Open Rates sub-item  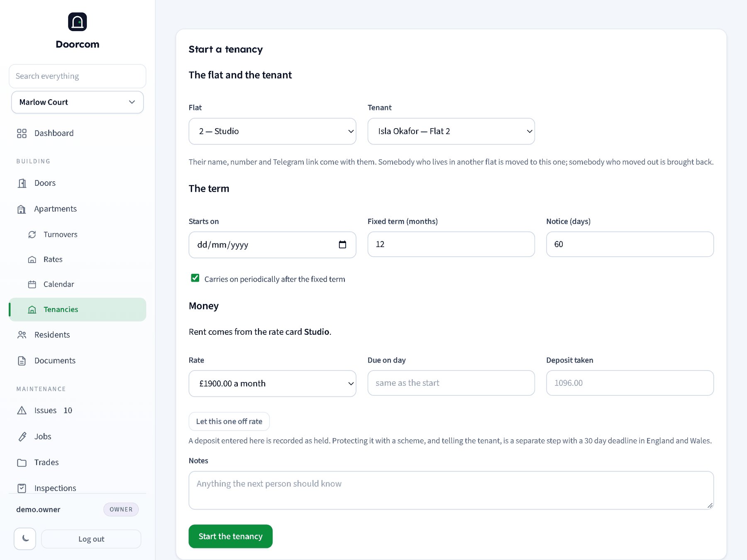(x=77, y=259)
